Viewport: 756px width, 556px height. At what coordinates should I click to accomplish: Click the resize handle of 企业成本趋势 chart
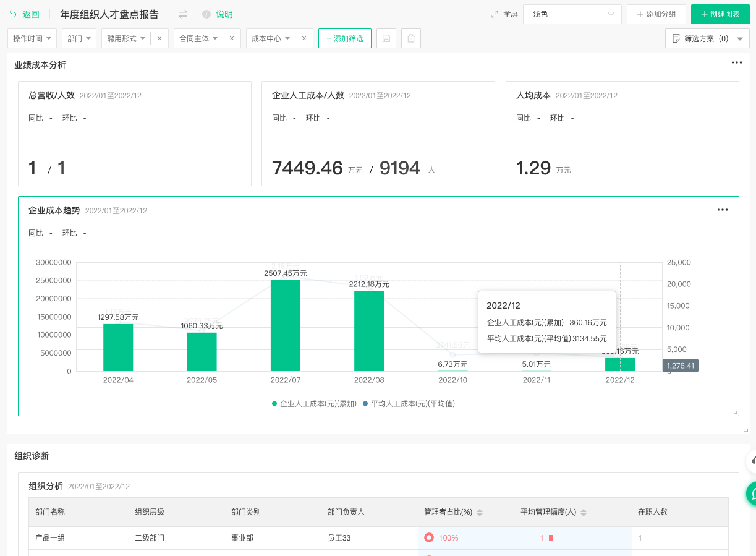[736, 413]
